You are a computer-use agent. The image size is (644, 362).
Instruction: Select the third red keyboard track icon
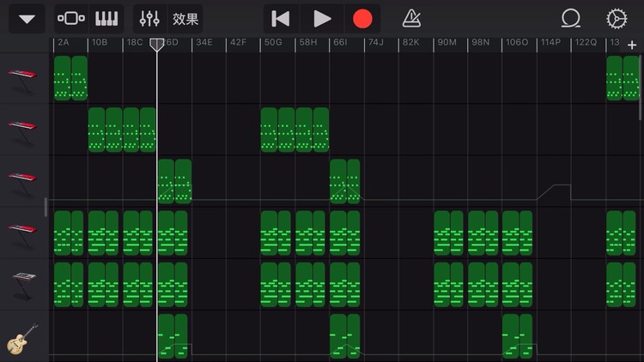22,180
